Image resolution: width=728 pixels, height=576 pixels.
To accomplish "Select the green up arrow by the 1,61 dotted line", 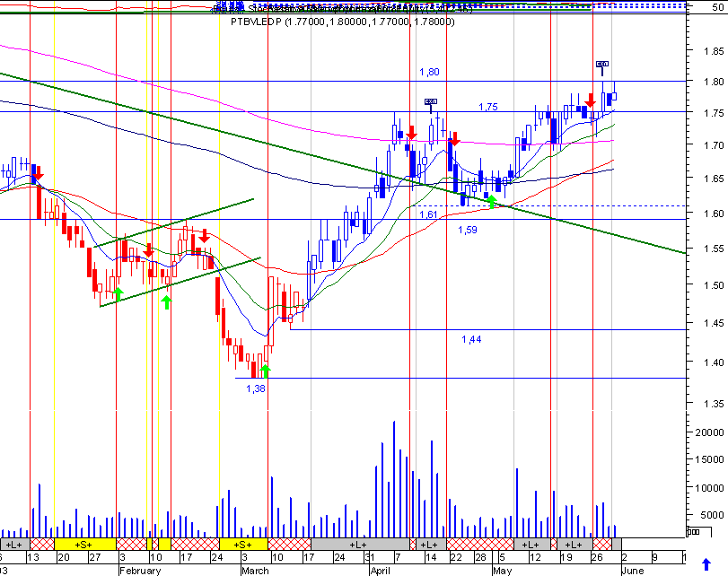I will point(492,202).
